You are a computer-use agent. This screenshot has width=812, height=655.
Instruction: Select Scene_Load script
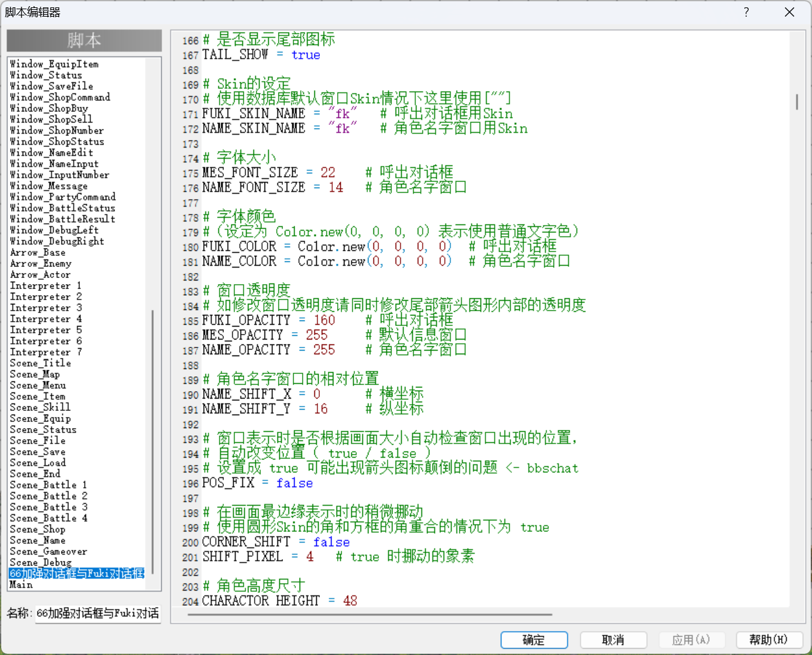[x=38, y=462]
